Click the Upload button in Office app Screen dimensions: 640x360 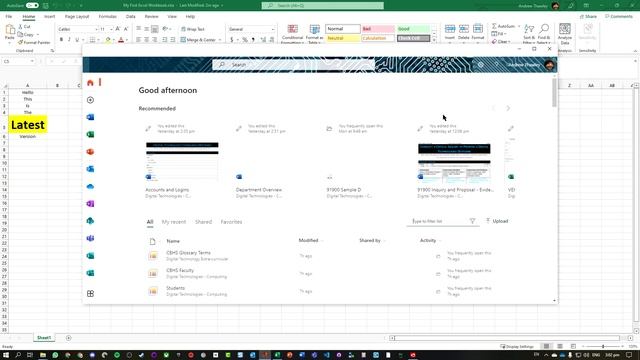497,221
